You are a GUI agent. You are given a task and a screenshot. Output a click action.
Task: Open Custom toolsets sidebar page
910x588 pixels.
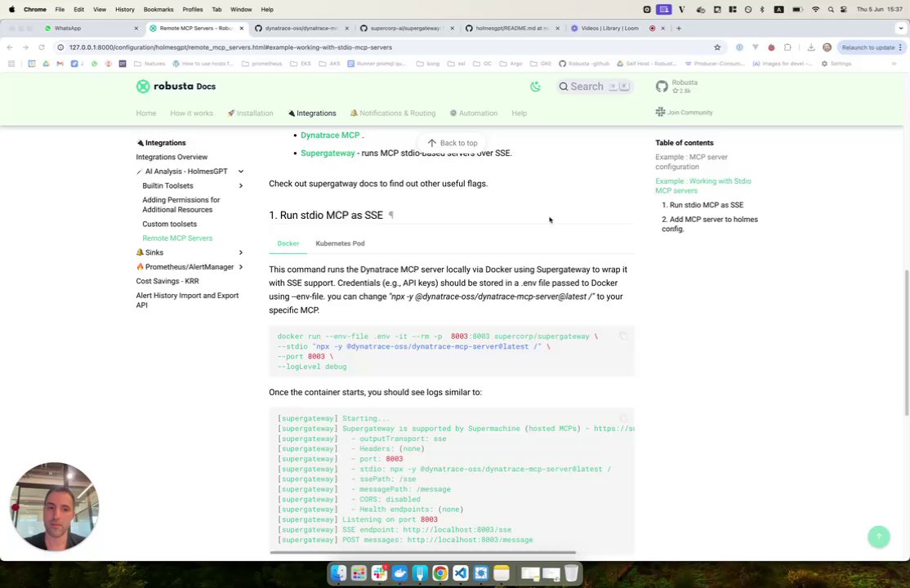point(169,224)
